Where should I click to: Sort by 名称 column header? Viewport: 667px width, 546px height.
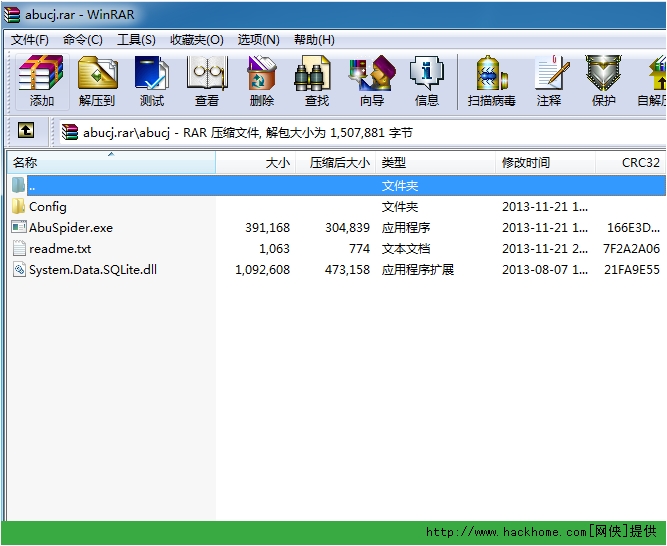(111, 162)
